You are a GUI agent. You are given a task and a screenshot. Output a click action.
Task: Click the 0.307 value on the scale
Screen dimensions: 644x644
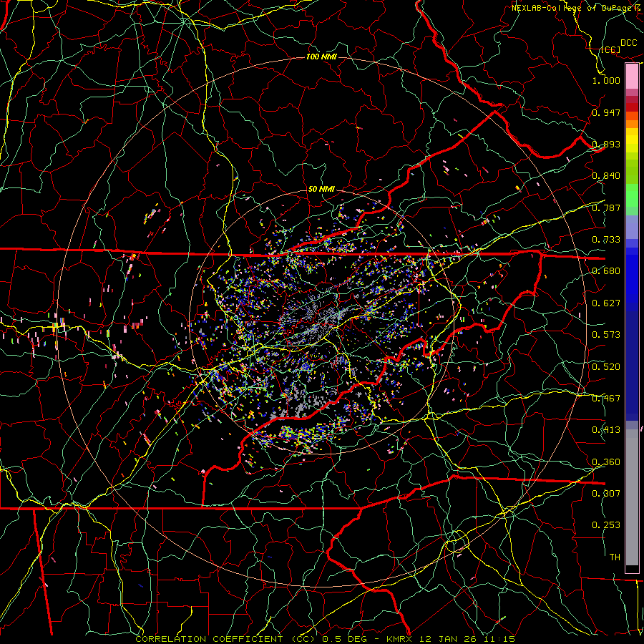point(606,494)
